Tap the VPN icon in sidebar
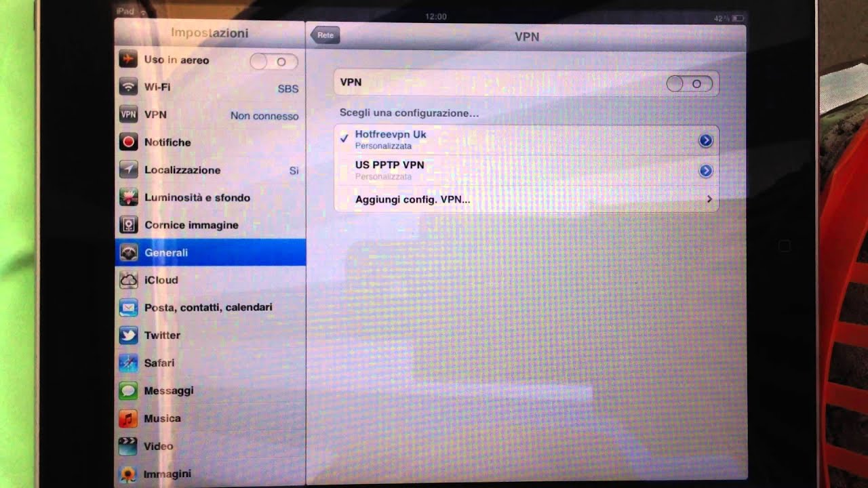 point(128,115)
